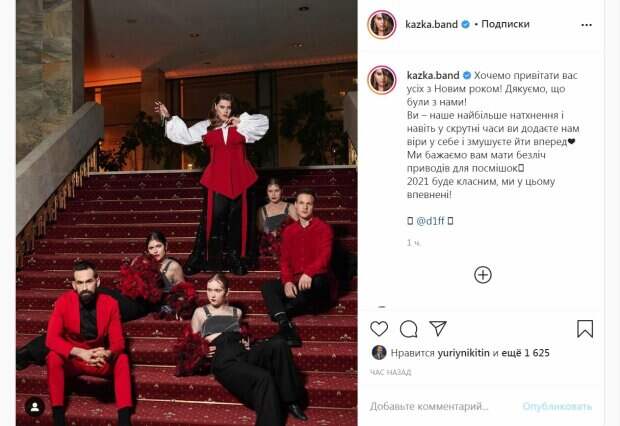This screenshot has width=620, height=426.
Task: Open the @d1ff mention link
Action: pyautogui.click(x=430, y=221)
